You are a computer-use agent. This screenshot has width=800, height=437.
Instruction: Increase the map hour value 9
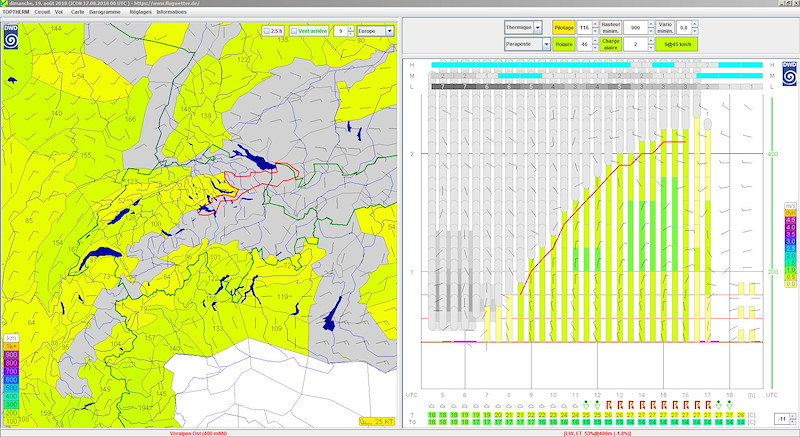[x=351, y=29]
